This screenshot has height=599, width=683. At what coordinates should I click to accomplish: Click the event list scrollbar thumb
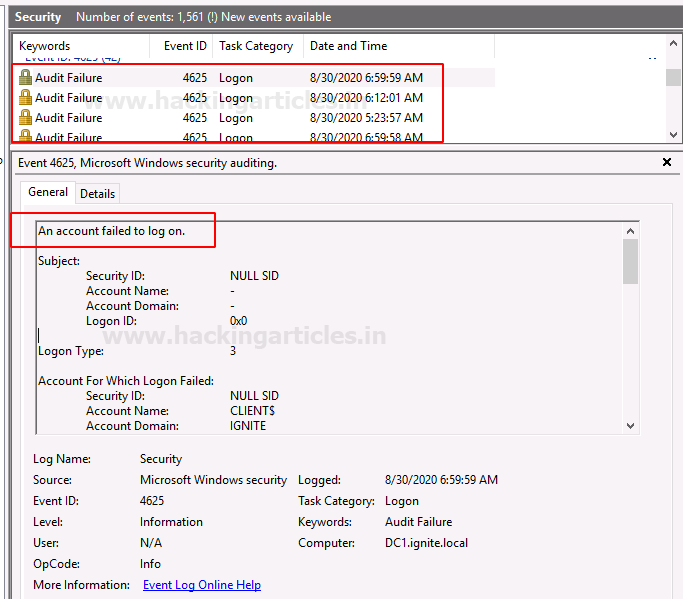[673, 77]
